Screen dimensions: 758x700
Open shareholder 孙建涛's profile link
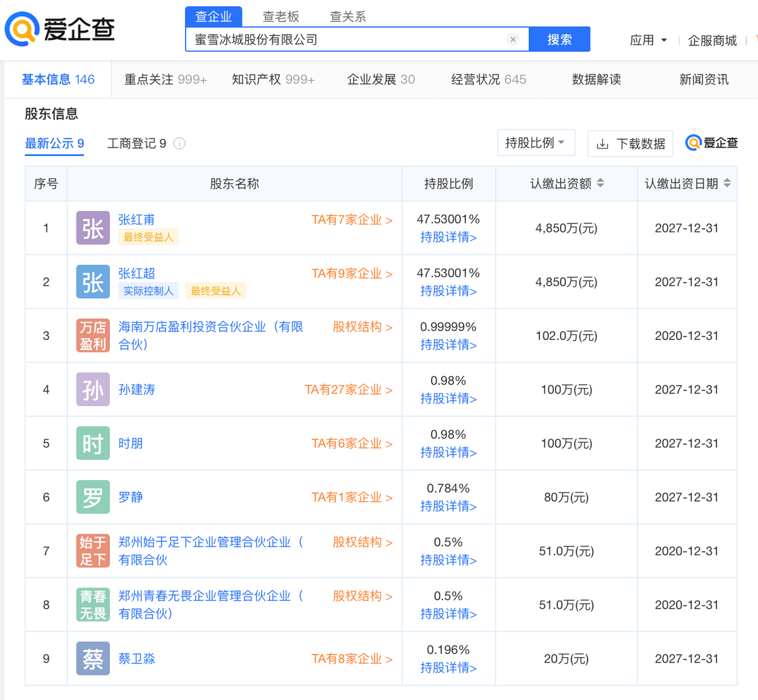click(x=136, y=389)
